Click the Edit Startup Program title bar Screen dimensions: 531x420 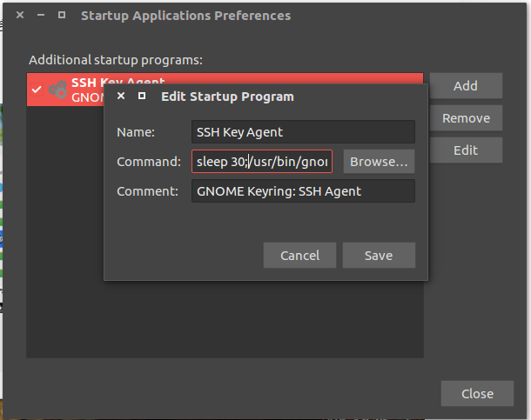pos(287,97)
